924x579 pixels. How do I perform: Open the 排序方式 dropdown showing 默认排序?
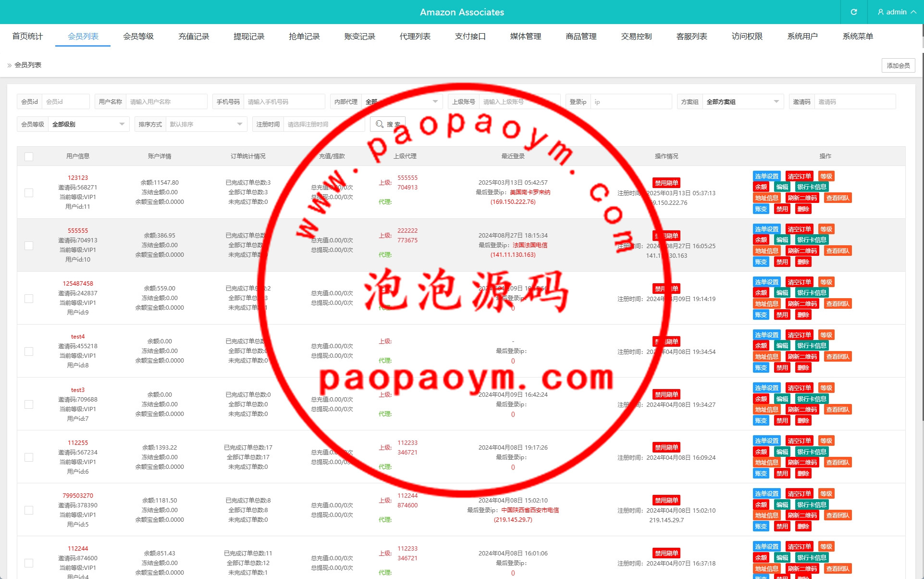point(206,124)
